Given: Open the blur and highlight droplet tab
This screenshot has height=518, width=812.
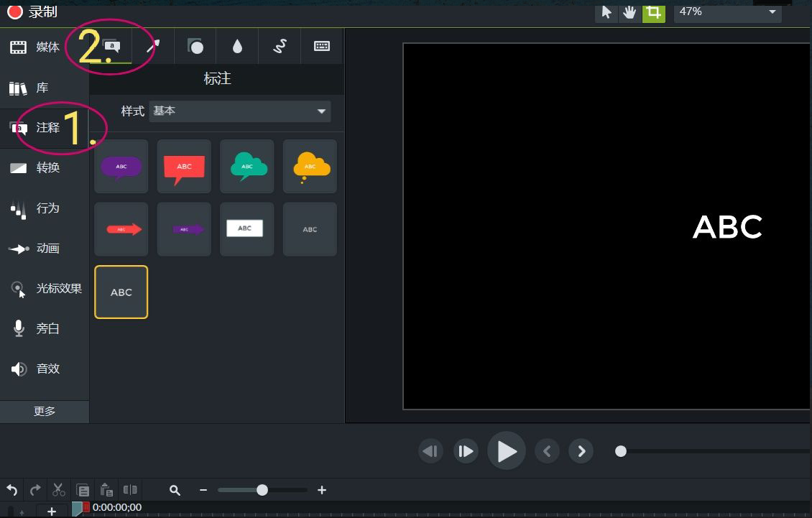Looking at the screenshot, I should click(x=237, y=47).
